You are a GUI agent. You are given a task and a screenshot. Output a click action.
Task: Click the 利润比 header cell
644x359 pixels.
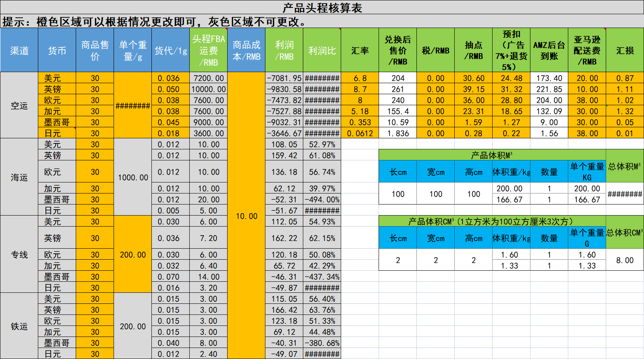[322, 50]
